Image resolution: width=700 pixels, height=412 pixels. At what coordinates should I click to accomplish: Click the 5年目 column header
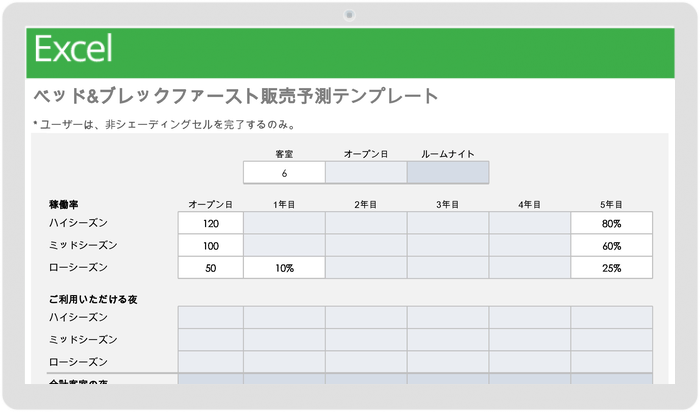(x=611, y=204)
